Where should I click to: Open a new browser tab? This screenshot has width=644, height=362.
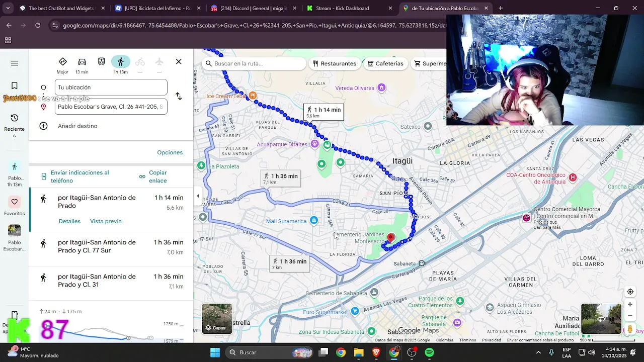500,8
